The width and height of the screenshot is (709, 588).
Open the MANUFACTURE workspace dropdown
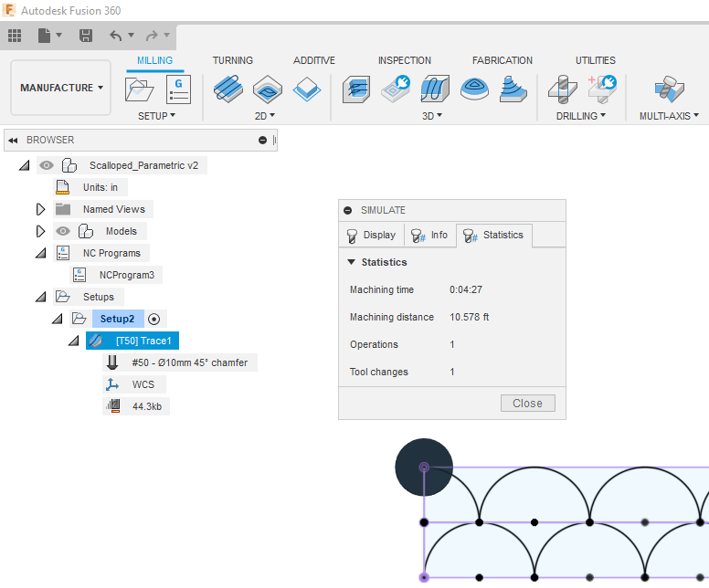click(x=61, y=88)
